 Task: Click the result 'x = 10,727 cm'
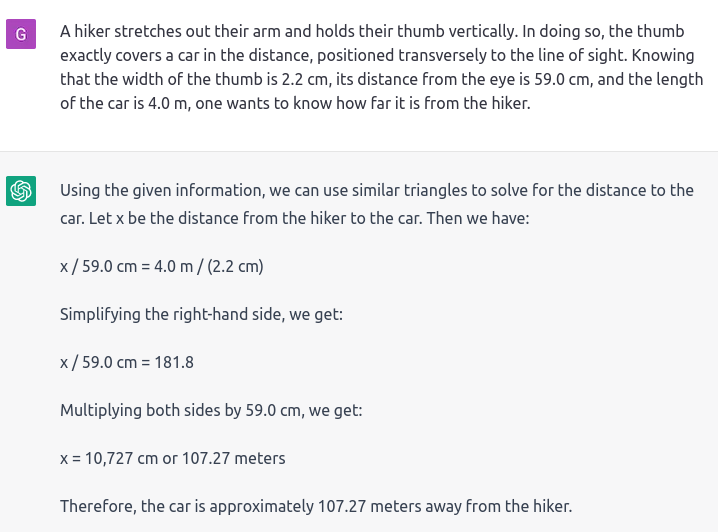coord(109,458)
